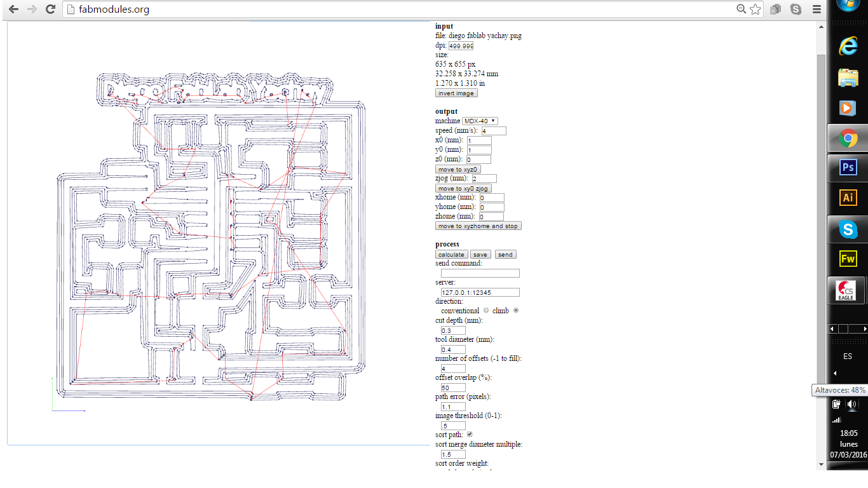Focus the zhome (mm) field
Image resolution: width=868 pixels, height=488 pixels.
pos(491,217)
